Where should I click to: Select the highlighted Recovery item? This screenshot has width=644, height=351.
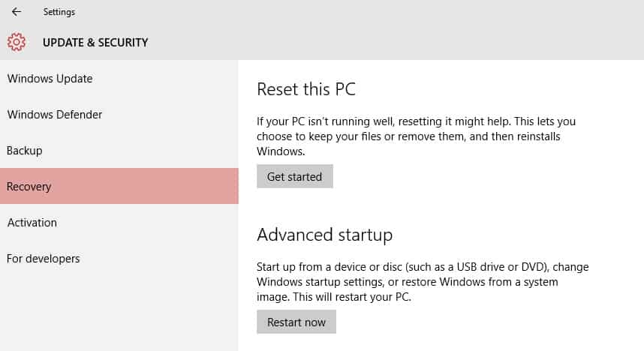119,186
